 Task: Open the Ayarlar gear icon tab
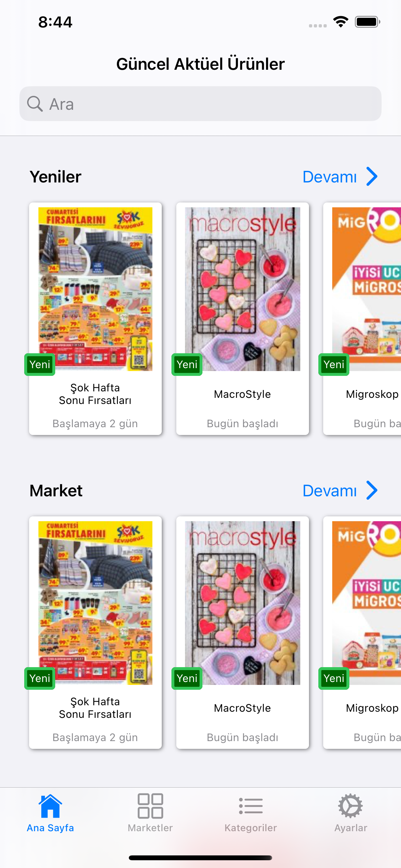coord(350,806)
